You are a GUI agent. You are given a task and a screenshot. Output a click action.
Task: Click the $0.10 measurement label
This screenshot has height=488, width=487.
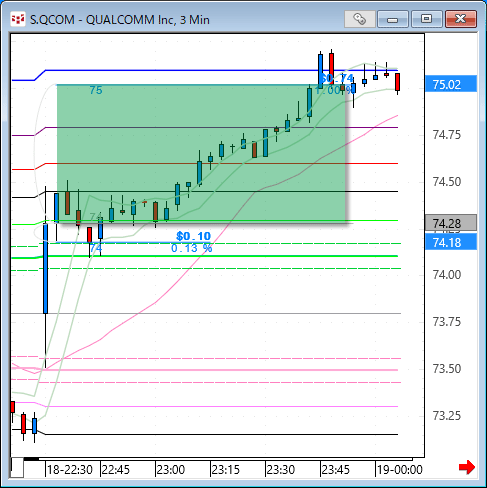tap(193, 236)
